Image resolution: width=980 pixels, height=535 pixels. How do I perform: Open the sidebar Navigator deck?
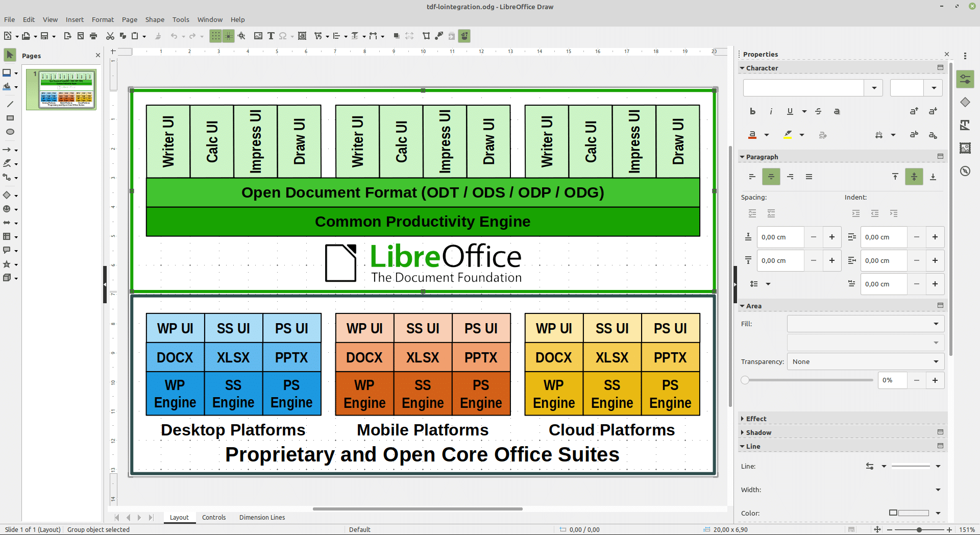[x=965, y=171]
